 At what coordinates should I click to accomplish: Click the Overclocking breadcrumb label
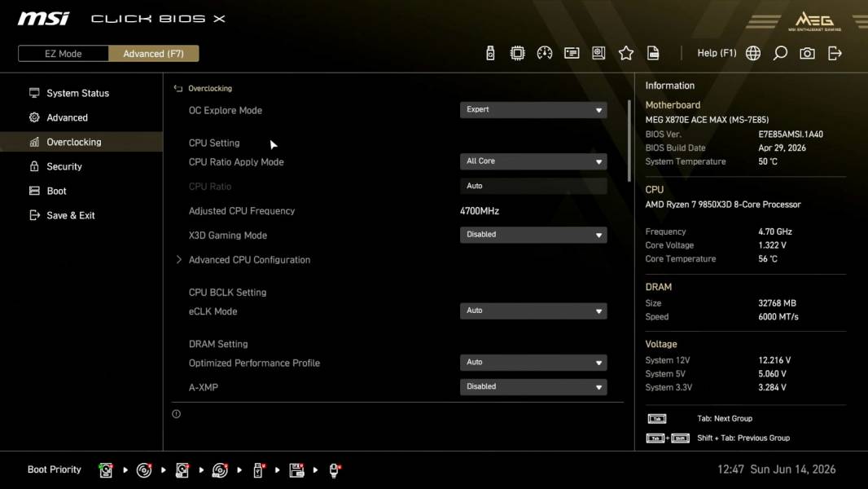point(210,89)
